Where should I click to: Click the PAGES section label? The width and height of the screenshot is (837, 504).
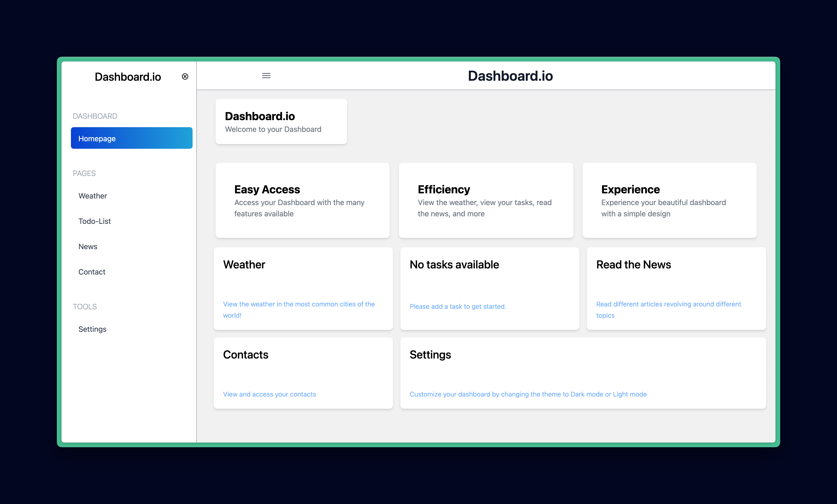[84, 173]
